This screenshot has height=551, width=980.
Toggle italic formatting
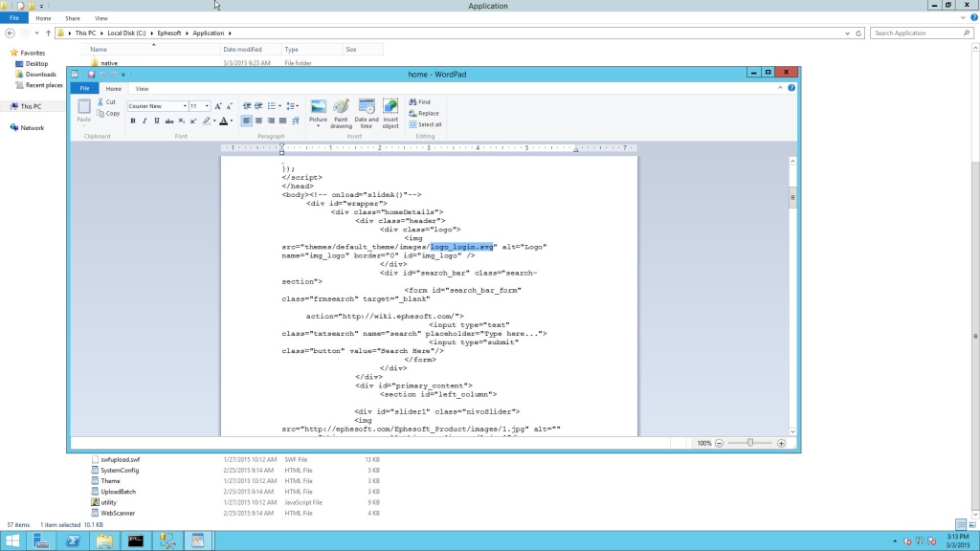coord(145,121)
